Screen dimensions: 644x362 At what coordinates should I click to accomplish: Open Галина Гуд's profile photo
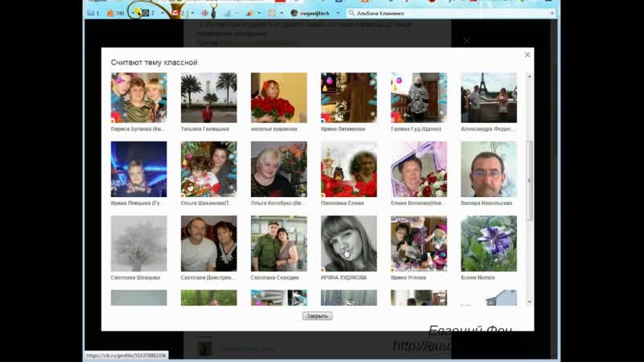(x=419, y=97)
